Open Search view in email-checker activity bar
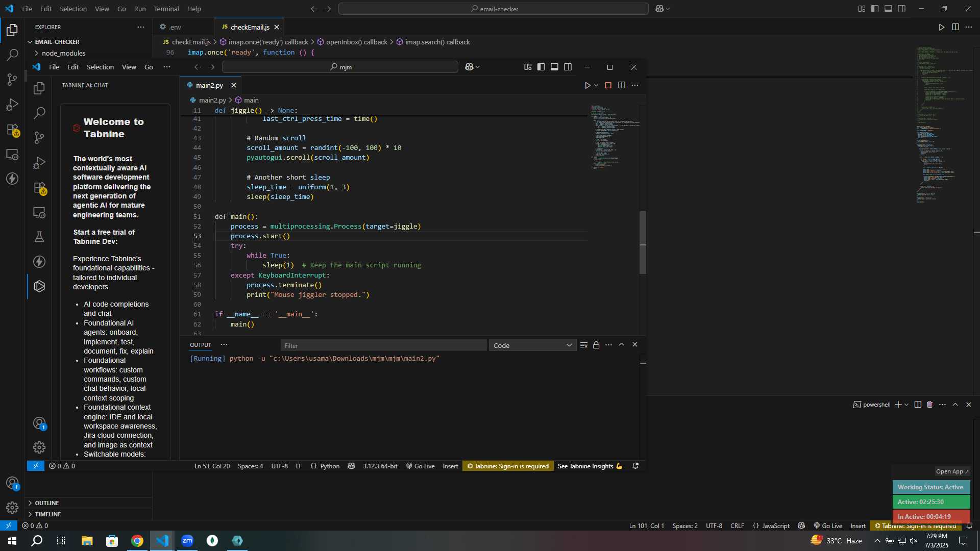This screenshot has width=980, height=551. [x=12, y=55]
